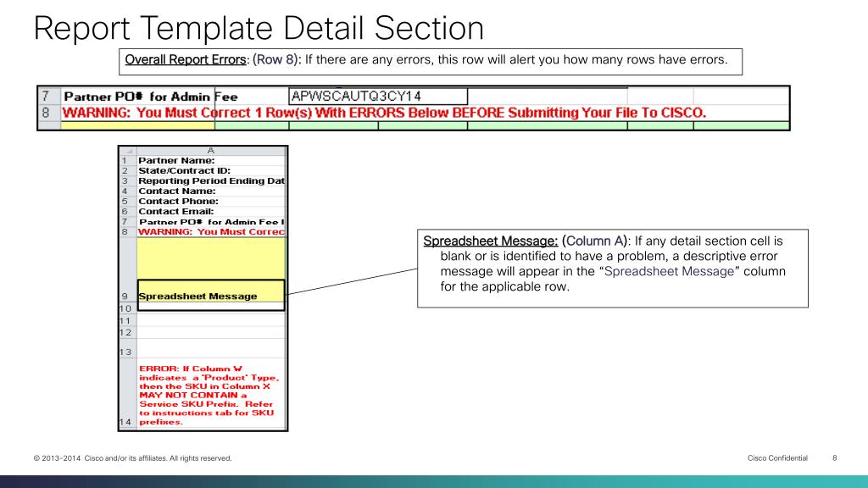This screenshot has height=488, width=868.
Task: Click the 'Cisco Confidential' footer label
Action: tap(777, 458)
